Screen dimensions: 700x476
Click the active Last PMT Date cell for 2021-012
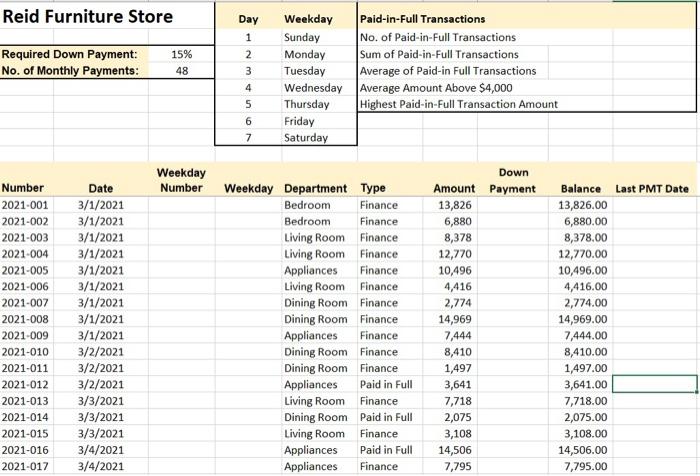(x=654, y=384)
